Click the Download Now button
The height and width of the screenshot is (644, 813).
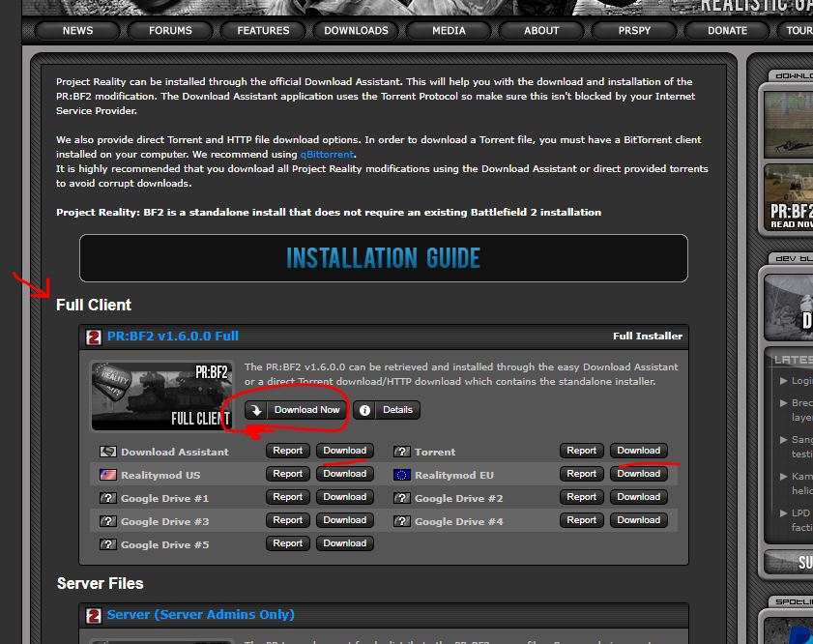tap(296, 410)
